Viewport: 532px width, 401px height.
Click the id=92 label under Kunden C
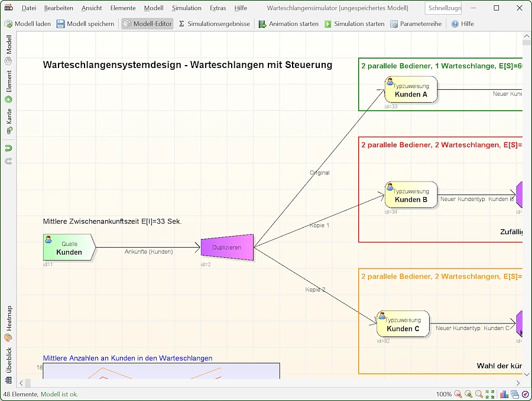pos(383,341)
